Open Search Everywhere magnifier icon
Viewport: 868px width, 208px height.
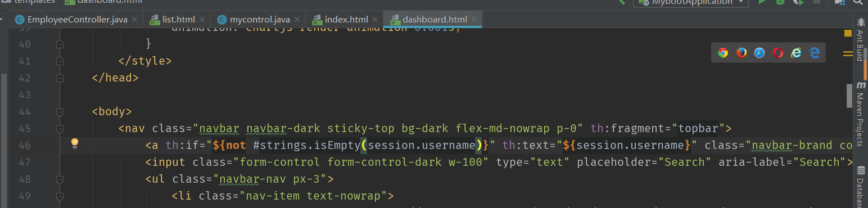858,2
